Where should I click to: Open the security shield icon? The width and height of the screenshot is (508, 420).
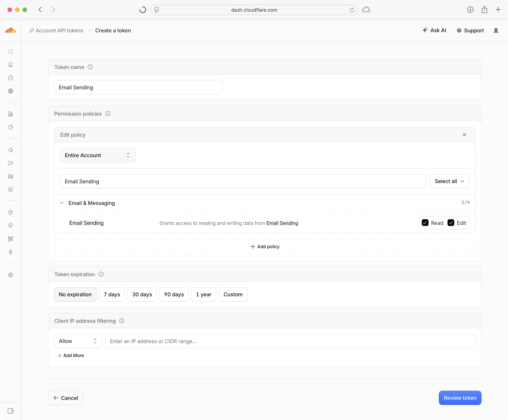[11, 212]
